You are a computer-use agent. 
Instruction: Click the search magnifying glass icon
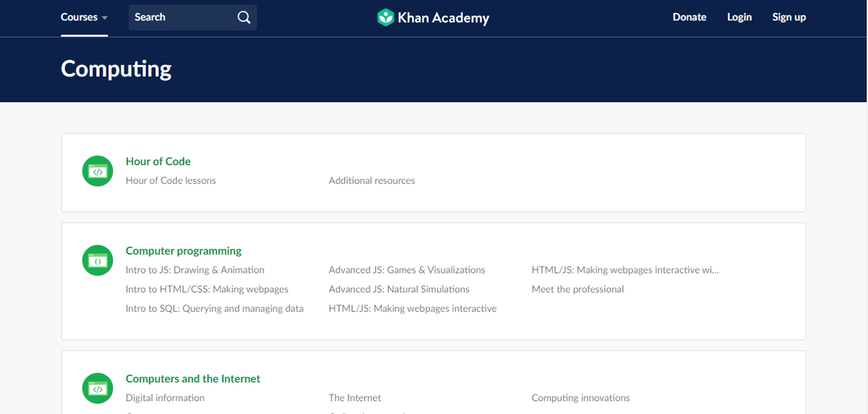pyautogui.click(x=244, y=17)
